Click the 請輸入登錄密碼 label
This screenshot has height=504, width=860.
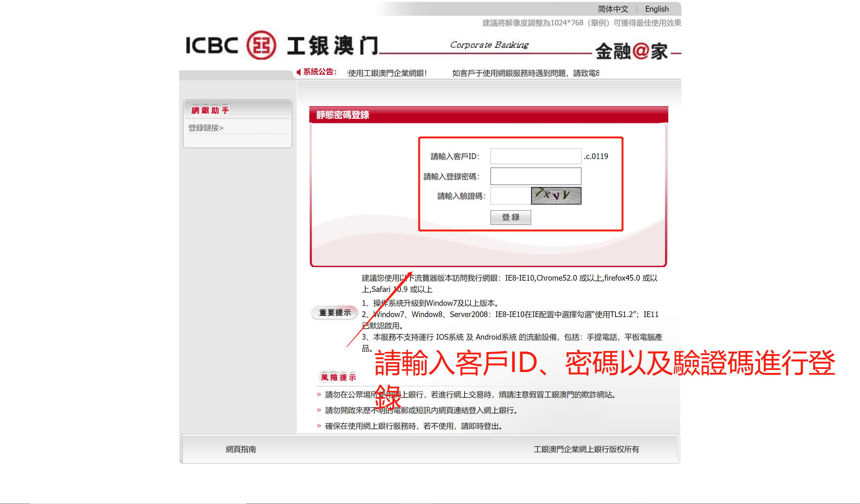(x=451, y=176)
